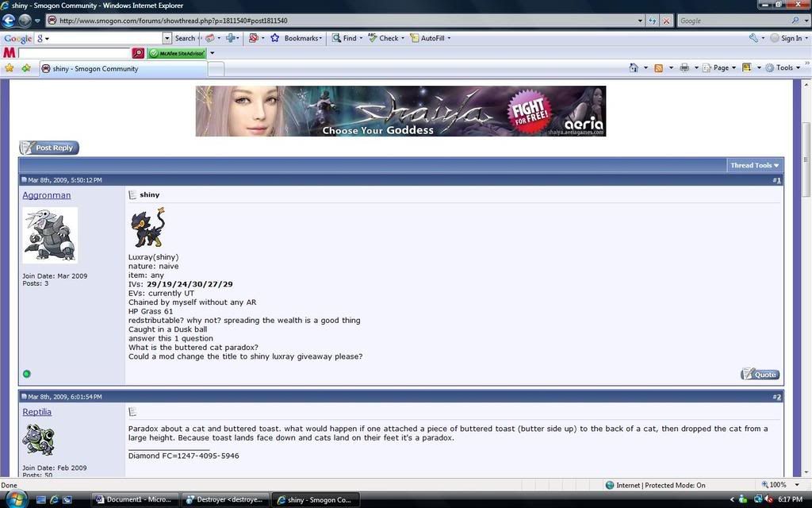This screenshot has height=508, width=812.
Task: Click the Google toolbar bookmark star icon
Action: click(274, 38)
